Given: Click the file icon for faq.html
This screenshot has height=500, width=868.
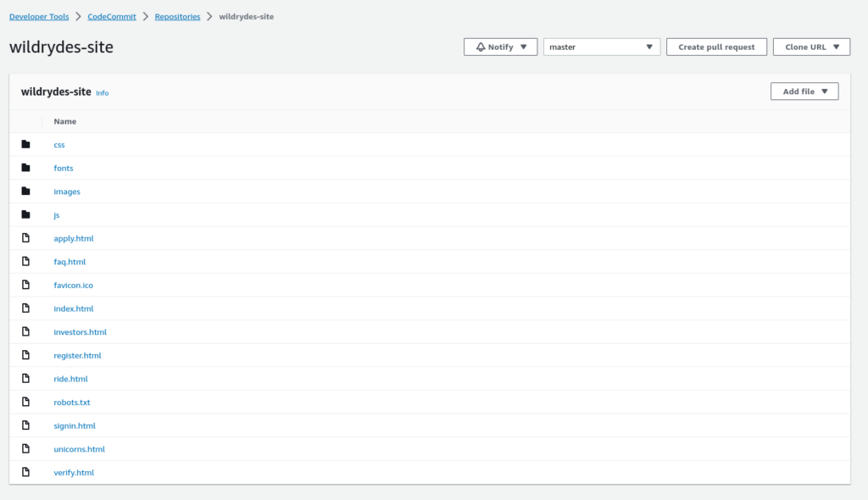Looking at the screenshot, I should tap(25, 261).
